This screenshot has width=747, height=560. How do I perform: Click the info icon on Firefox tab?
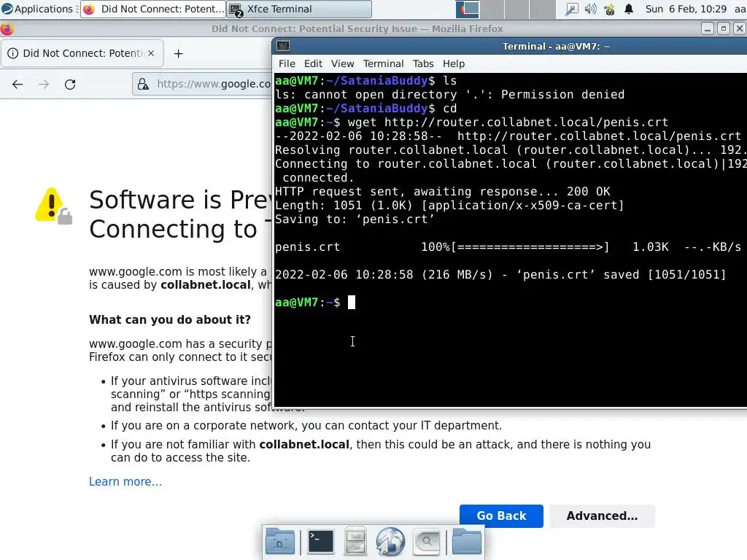point(13,53)
